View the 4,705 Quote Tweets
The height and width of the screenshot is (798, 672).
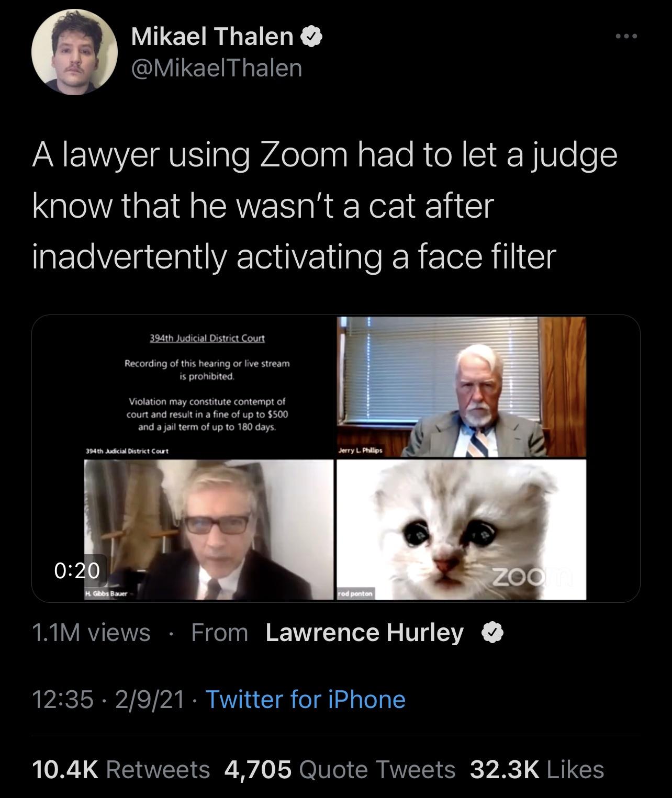340,770
